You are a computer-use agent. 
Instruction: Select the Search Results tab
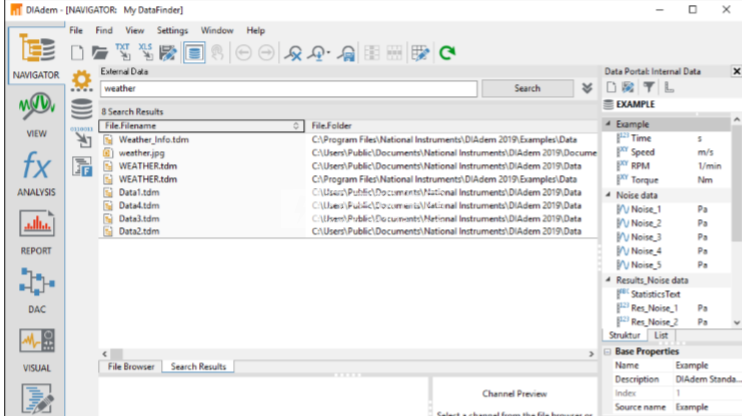tap(198, 367)
